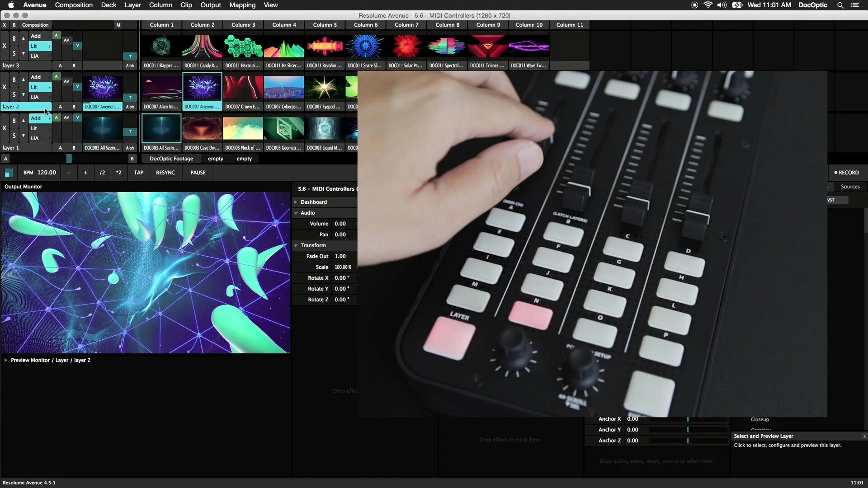Open Spotlight search in menu bar
Viewport: 868px width, 488px height.
(x=840, y=5)
